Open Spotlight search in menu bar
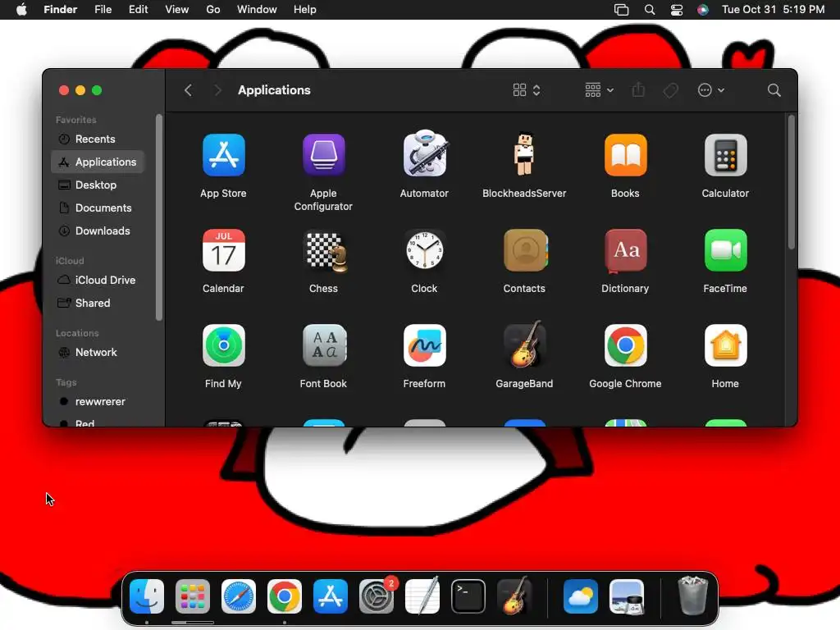The image size is (840, 630). (x=650, y=10)
